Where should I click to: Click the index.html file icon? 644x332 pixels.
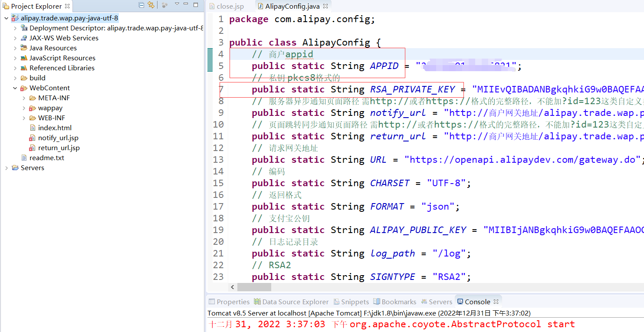click(33, 128)
